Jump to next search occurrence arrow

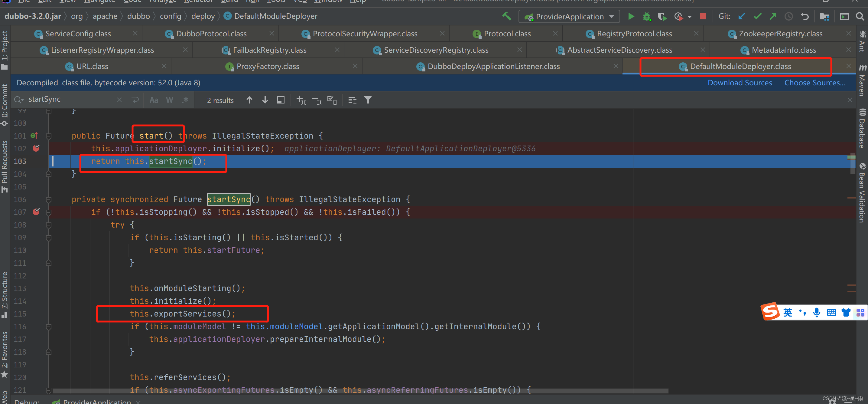(265, 100)
